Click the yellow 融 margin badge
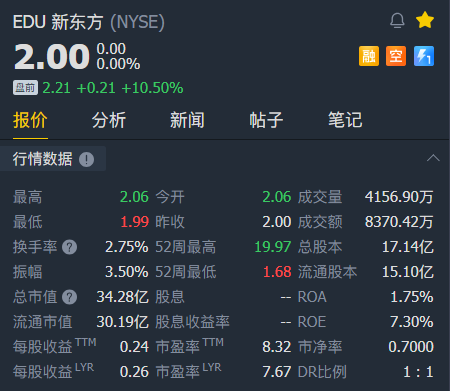The image size is (450, 391). pyautogui.click(x=369, y=56)
